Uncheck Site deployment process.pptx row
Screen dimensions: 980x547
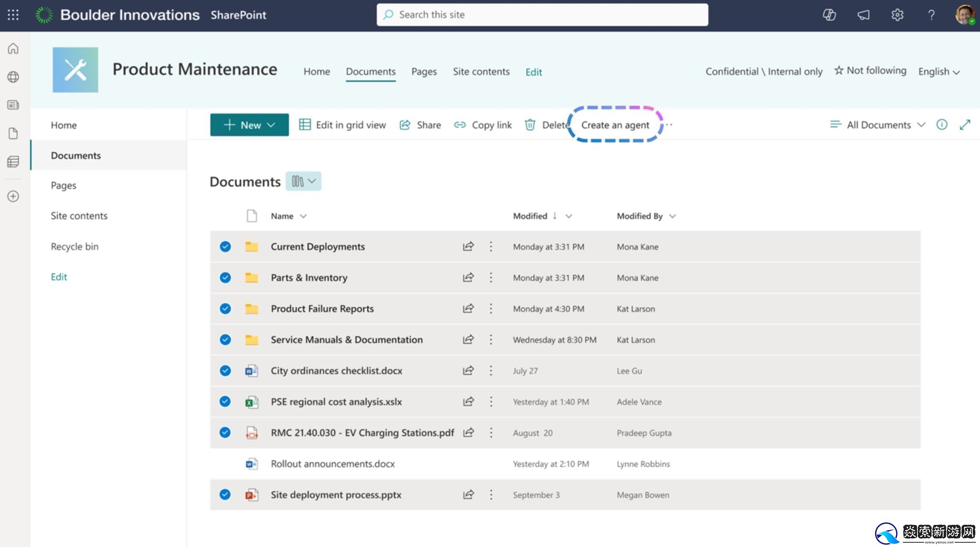pos(225,495)
